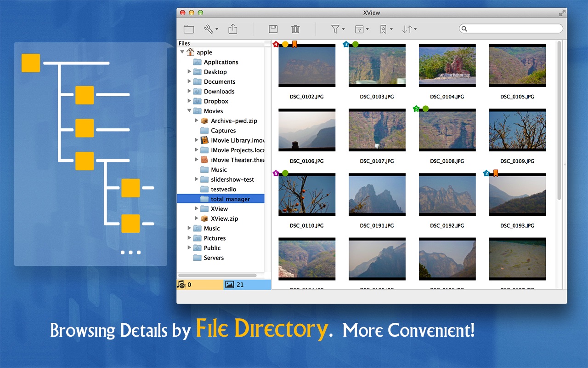Viewport: 588px width, 368px height.
Task: Click the iMovie Theater icon
Action: 205,160
